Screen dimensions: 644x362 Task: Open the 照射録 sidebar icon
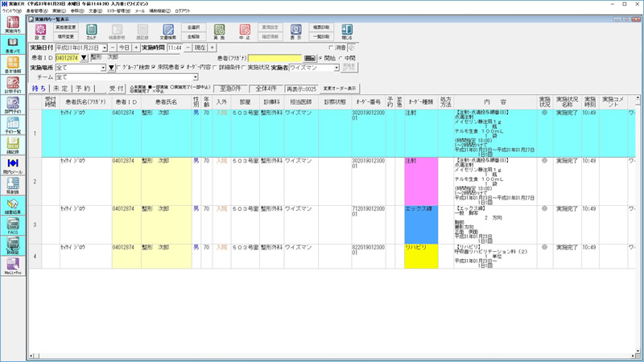(x=13, y=186)
